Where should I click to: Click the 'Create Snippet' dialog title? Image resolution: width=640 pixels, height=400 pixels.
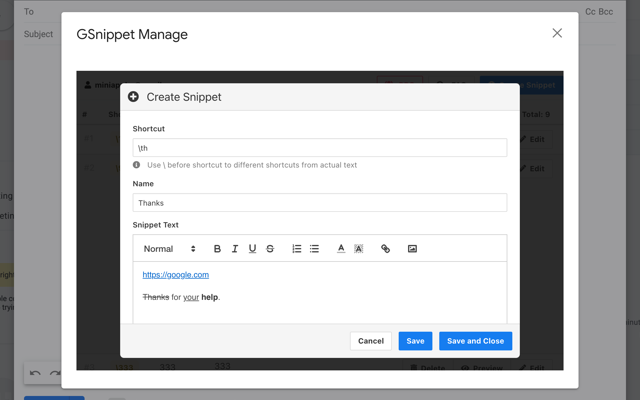184,97
